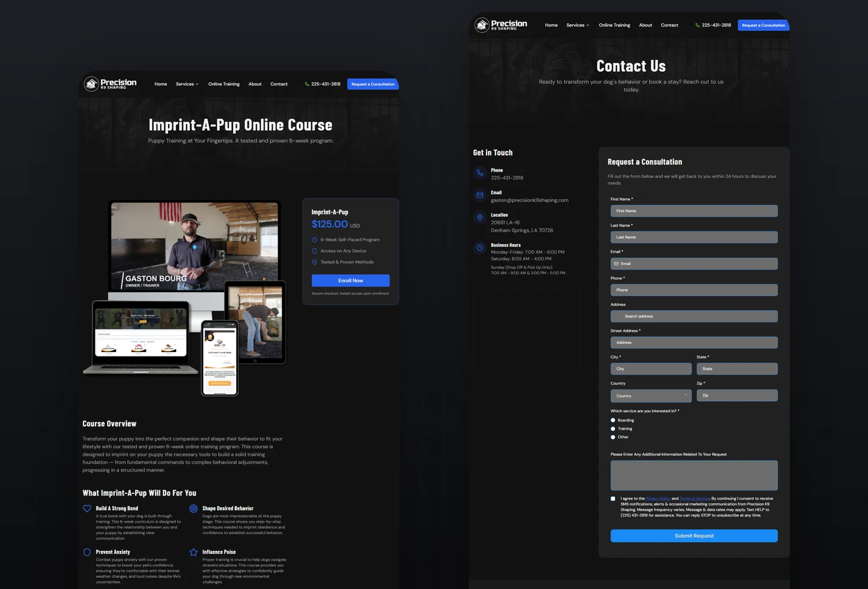Select the Boarding radio option
This screenshot has height=589, width=868.
(x=613, y=420)
